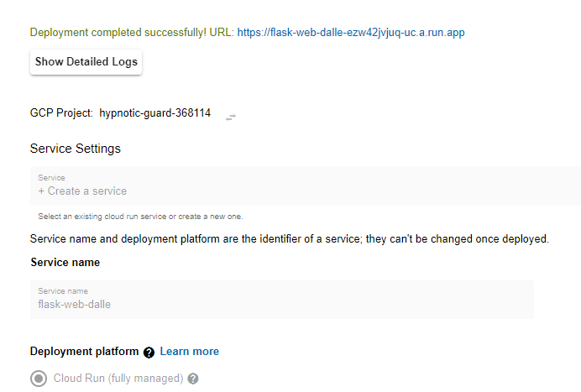Click the note saying names can't be changed
Viewport: 581px width, 392px height.
pos(289,239)
